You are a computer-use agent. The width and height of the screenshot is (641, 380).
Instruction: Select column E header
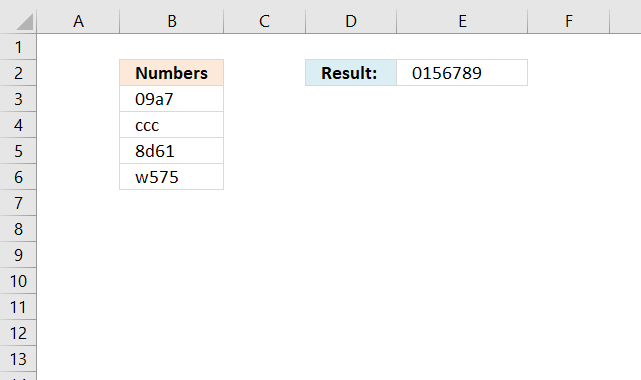(462, 21)
